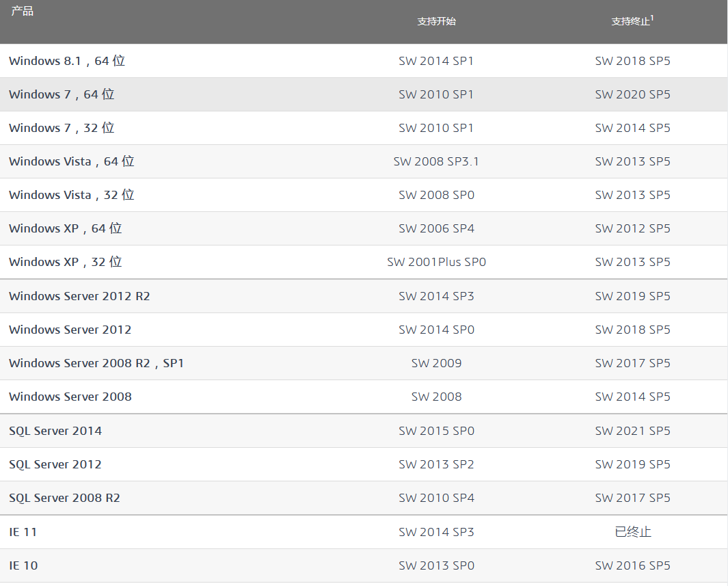Click 'SW 2014 SP3' for Windows Server 2012 R2
The image size is (728, 586).
436,296
